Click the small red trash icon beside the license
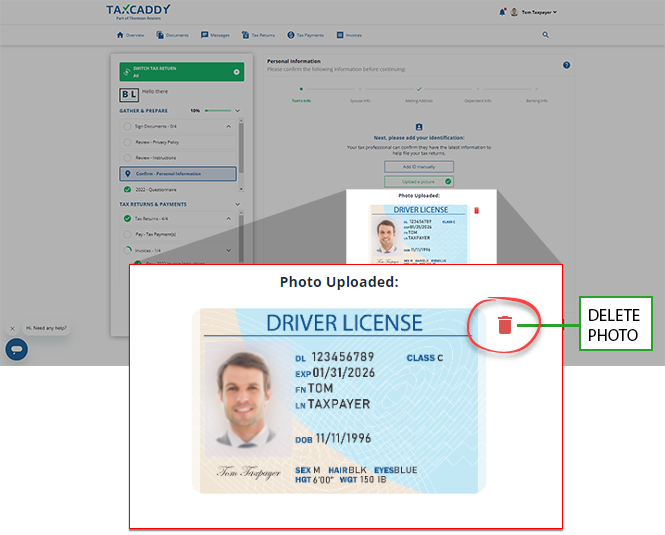 pyautogui.click(x=476, y=210)
